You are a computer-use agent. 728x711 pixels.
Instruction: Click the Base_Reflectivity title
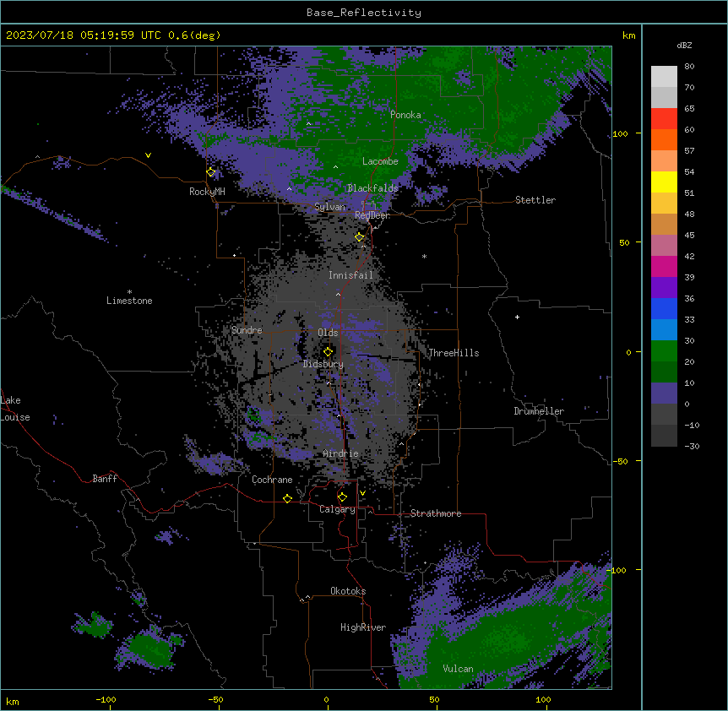pos(364,13)
